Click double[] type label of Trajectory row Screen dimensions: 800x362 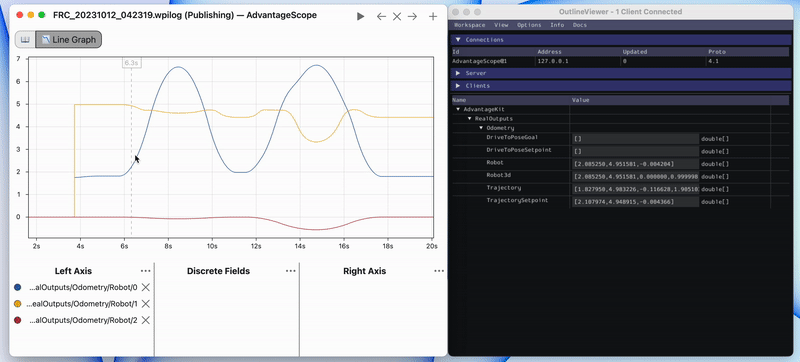[x=715, y=190]
